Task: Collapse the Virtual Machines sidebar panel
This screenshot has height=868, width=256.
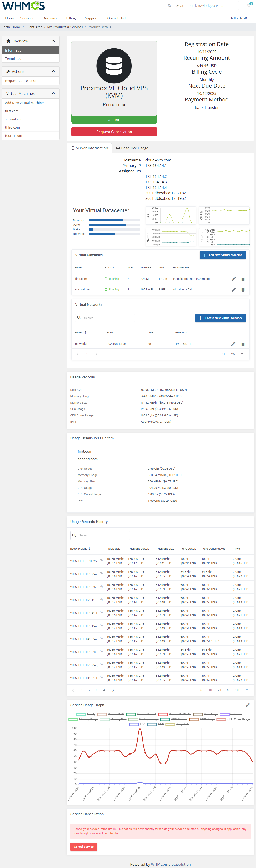Action: pos(53,94)
